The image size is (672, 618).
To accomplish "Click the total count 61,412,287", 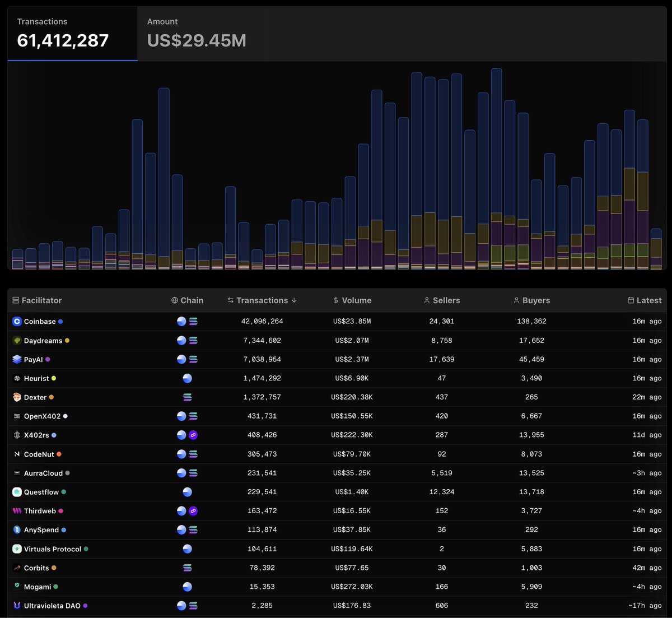I will [x=63, y=40].
